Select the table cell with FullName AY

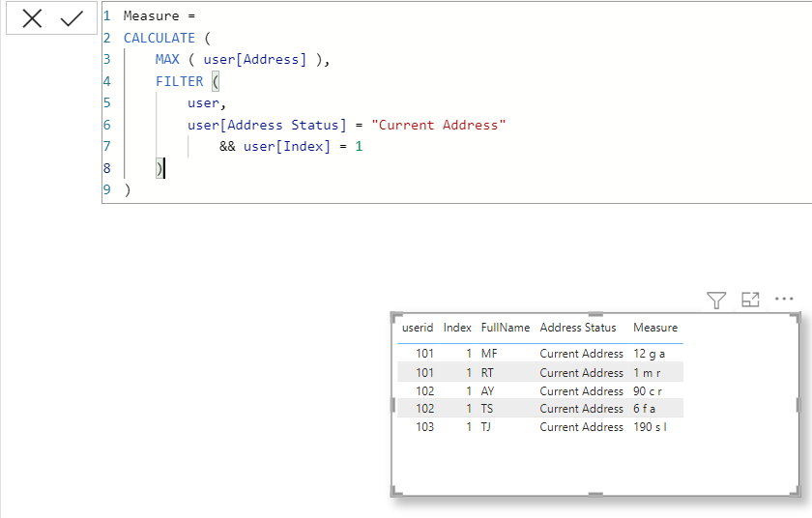(x=487, y=391)
